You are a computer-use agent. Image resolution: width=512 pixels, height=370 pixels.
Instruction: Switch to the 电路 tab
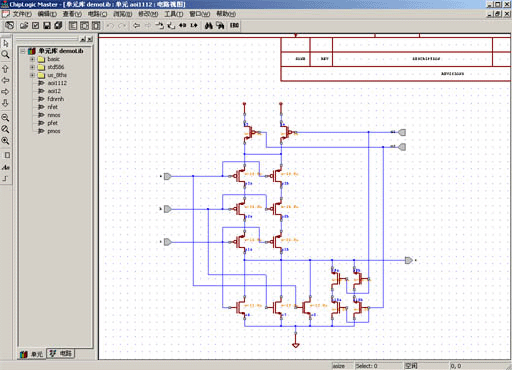coord(61,354)
